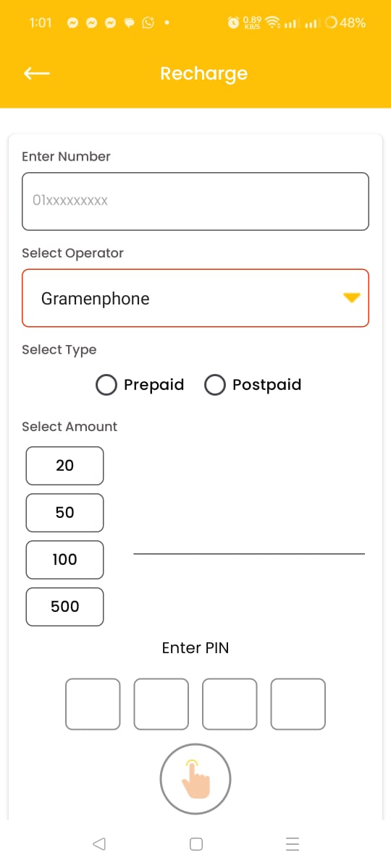Tap the battery 48% indicator

tap(345, 22)
